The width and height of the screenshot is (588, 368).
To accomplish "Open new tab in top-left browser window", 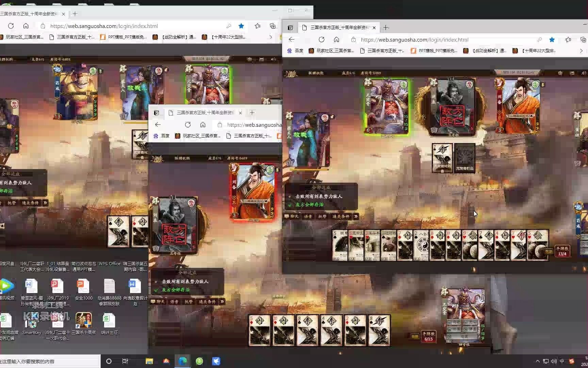I will pos(75,14).
